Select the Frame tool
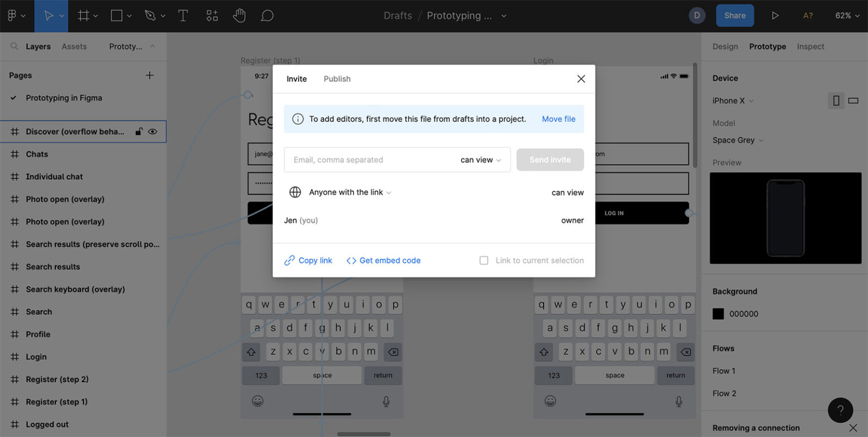Screen dimensions: 868x437 point(83,15)
